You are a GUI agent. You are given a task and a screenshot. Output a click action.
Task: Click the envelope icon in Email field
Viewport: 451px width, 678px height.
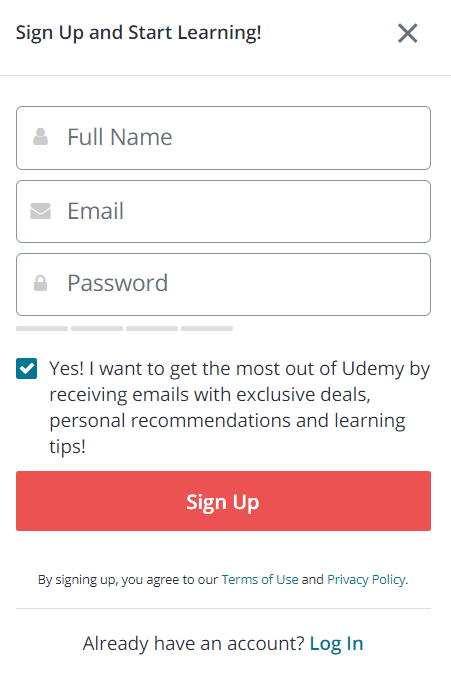point(41,211)
